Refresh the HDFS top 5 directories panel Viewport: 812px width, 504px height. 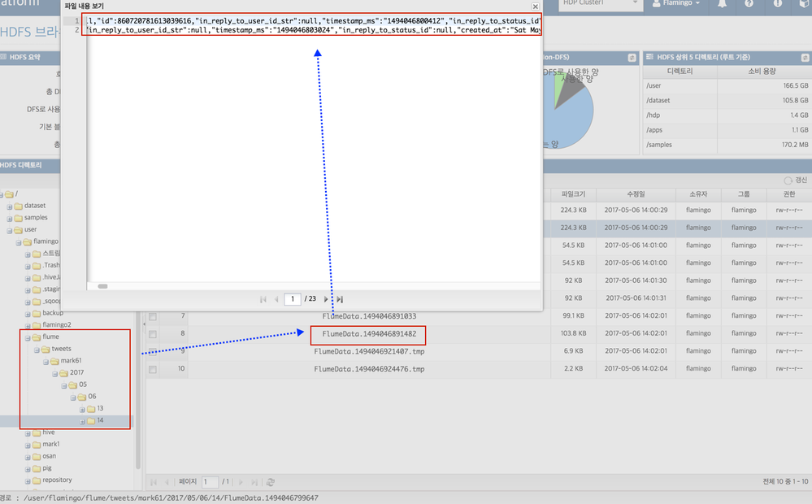click(805, 58)
